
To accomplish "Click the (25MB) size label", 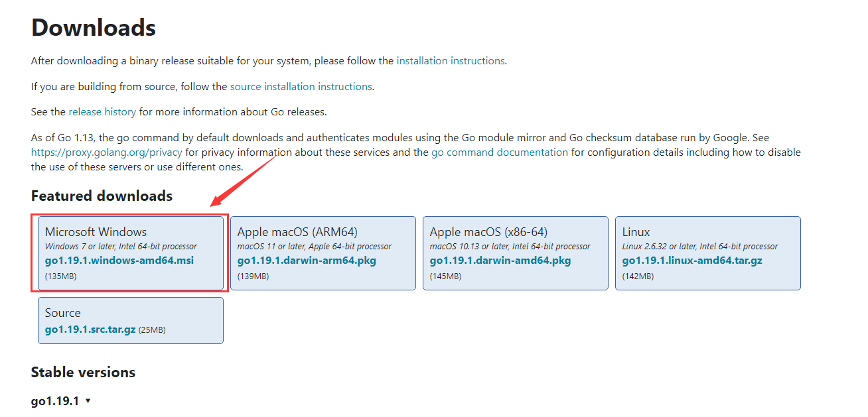I will point(152,329).
